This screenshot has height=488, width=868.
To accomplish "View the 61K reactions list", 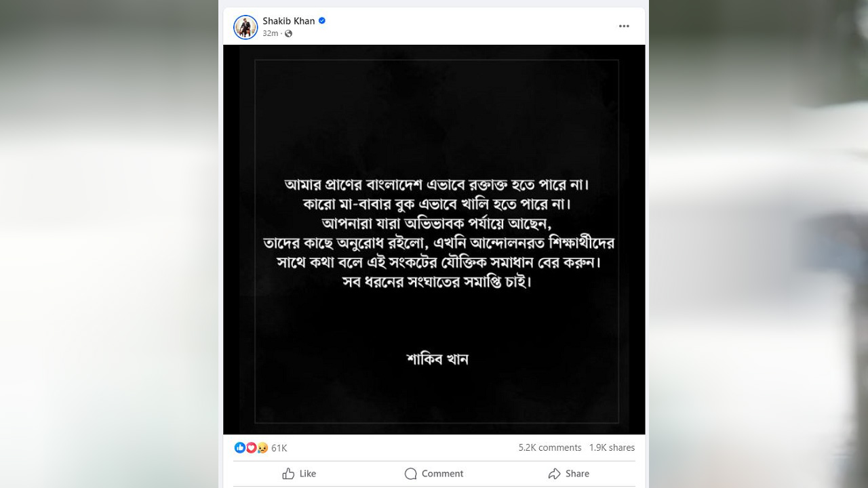I will [x=279, y=448].
